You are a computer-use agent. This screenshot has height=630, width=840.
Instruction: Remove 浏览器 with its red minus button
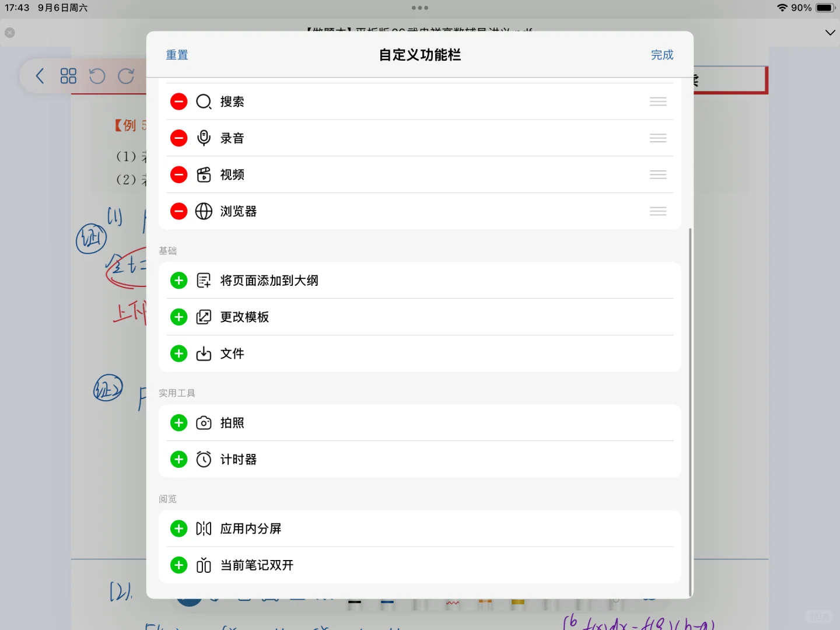(178, 211)
